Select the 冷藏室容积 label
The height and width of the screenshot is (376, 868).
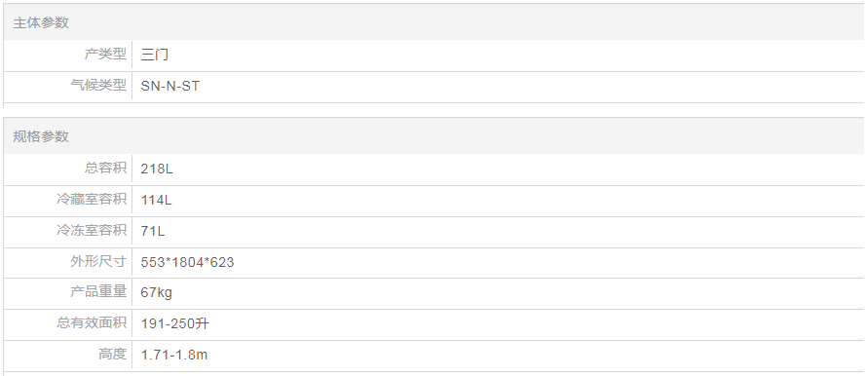[x=92, y=199]
